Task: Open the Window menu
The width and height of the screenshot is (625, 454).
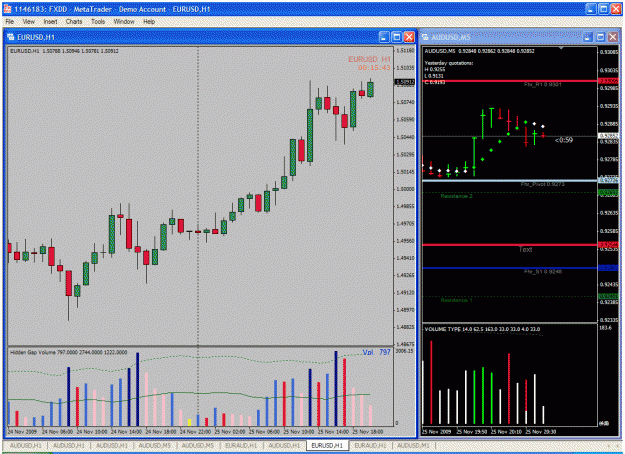Action: tap(124, 22)
